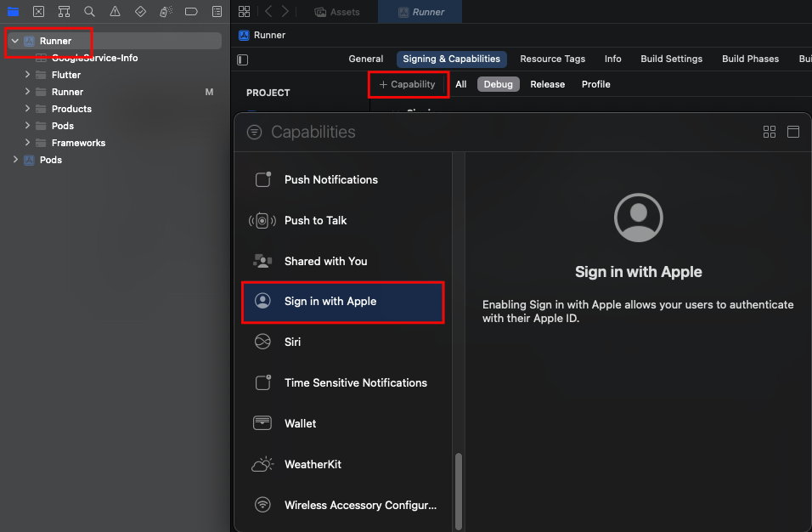Open the Find navigator magnifier icon
This screenshot has height=532, width=812.
pos(89,11)
